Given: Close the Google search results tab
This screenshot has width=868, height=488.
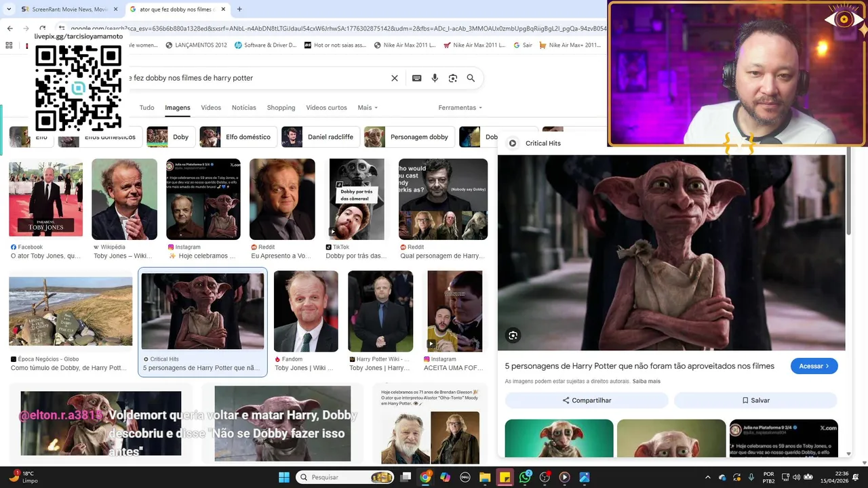Looking at the screenshot, I should coord(223,9).
